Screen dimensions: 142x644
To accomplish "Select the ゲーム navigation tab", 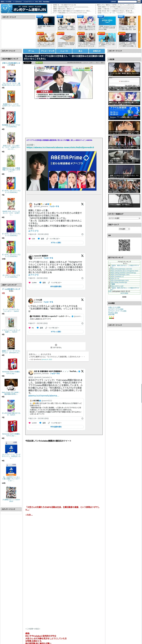I will click(31, 51).
